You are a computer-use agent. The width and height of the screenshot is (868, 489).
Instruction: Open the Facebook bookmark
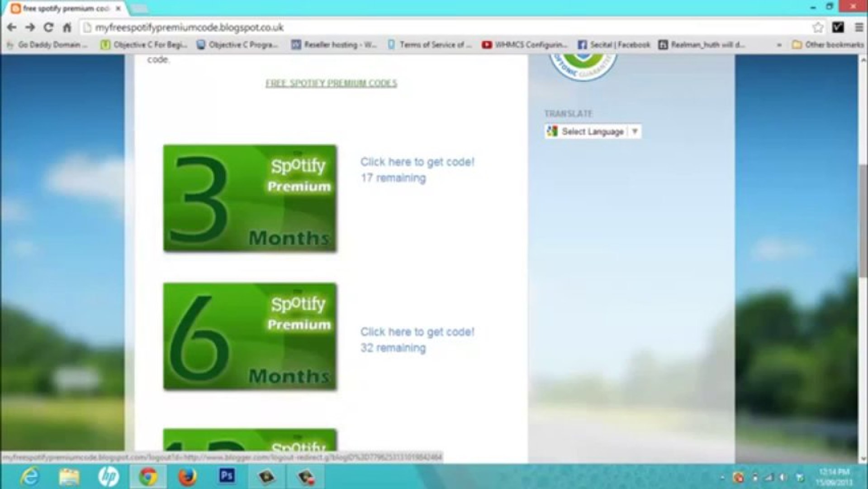click(x=614, y=45)
